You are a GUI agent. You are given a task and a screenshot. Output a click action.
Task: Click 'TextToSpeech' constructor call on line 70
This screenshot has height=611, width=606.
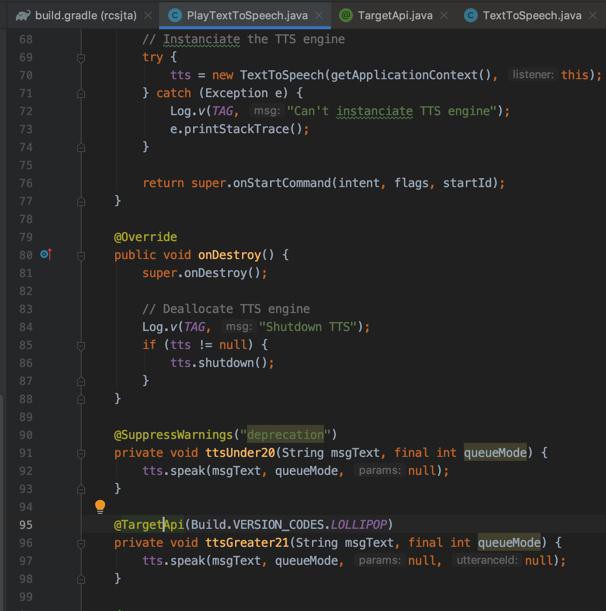pyautogui.click(x=281, y=74)
